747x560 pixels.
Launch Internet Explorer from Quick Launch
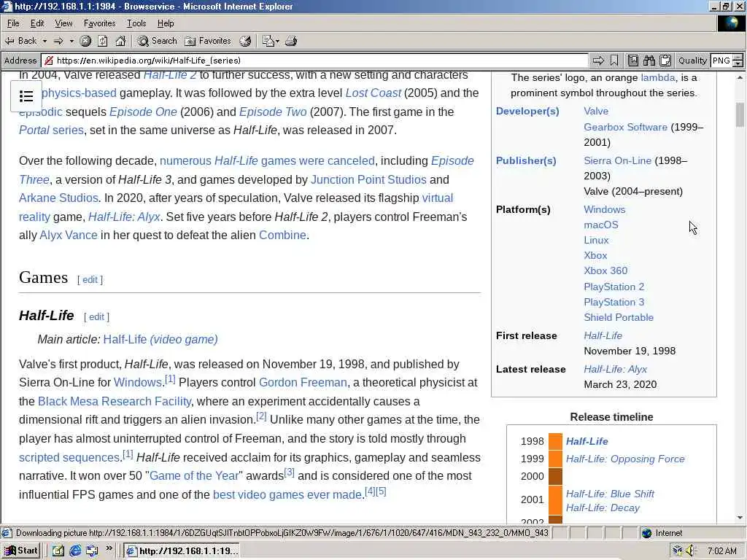point(75,551)
